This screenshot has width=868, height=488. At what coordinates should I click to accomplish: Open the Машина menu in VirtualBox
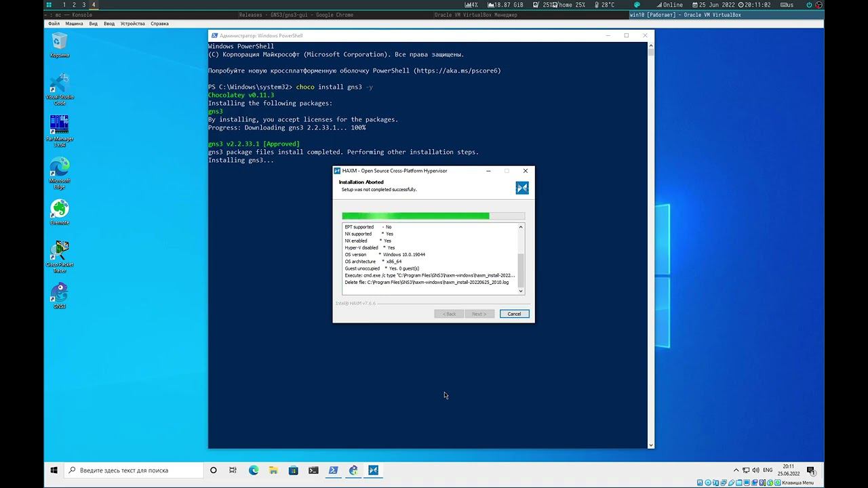click(x=75, y=24)
